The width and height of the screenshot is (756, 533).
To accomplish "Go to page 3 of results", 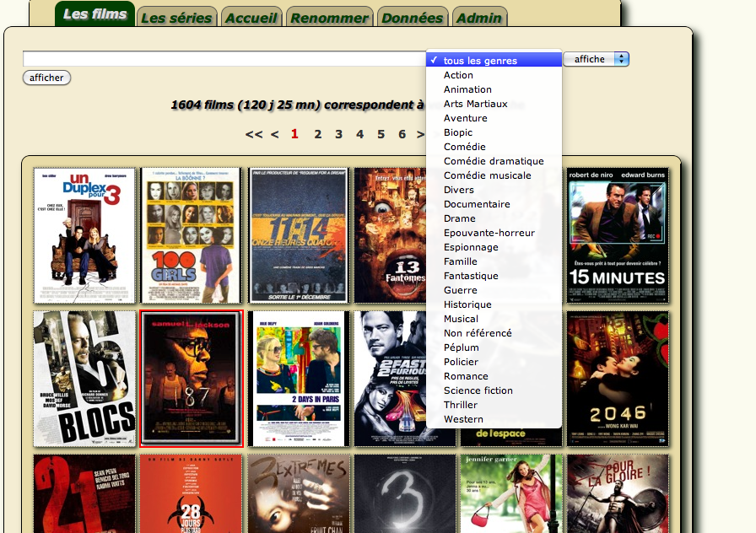I will tap(338, 134).
